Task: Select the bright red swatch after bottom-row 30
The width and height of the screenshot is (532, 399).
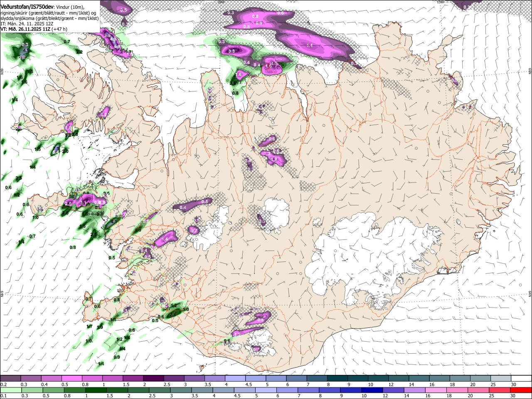Action: coord(521,390)
